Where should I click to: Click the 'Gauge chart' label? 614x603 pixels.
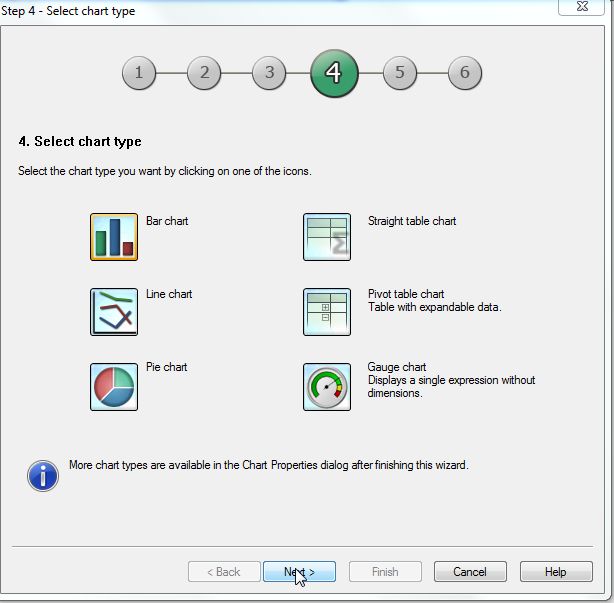pyautogui.click(x=397, y=367)
